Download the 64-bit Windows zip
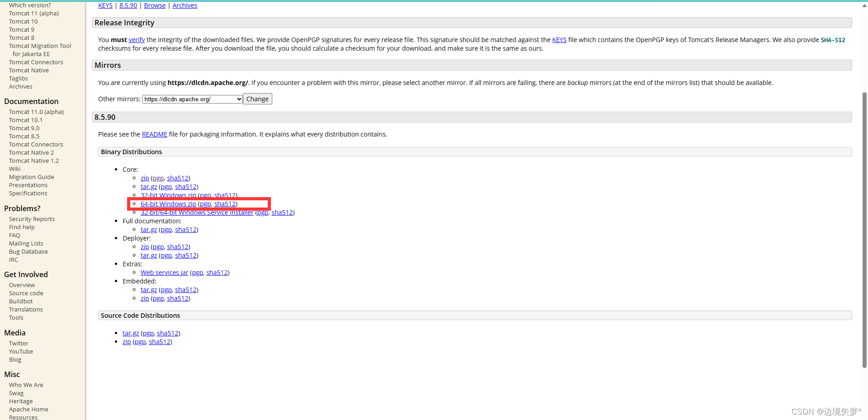This screenshot has width=868, height=420. 168,204
